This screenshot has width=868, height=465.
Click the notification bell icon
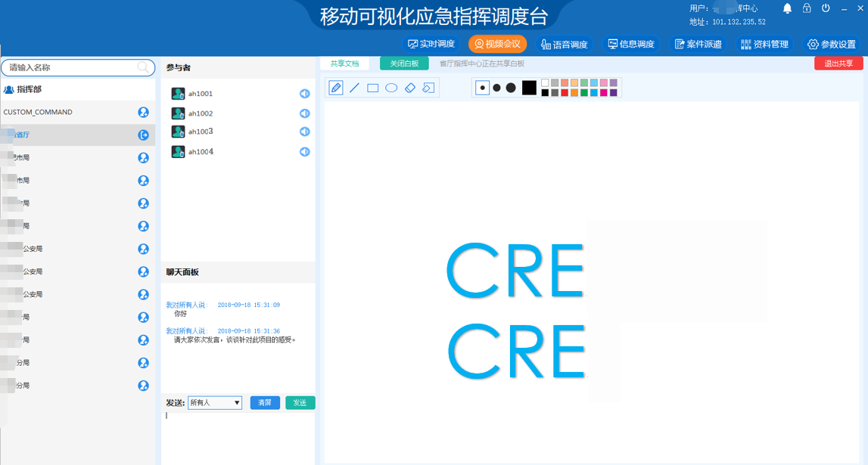point(787,8)
